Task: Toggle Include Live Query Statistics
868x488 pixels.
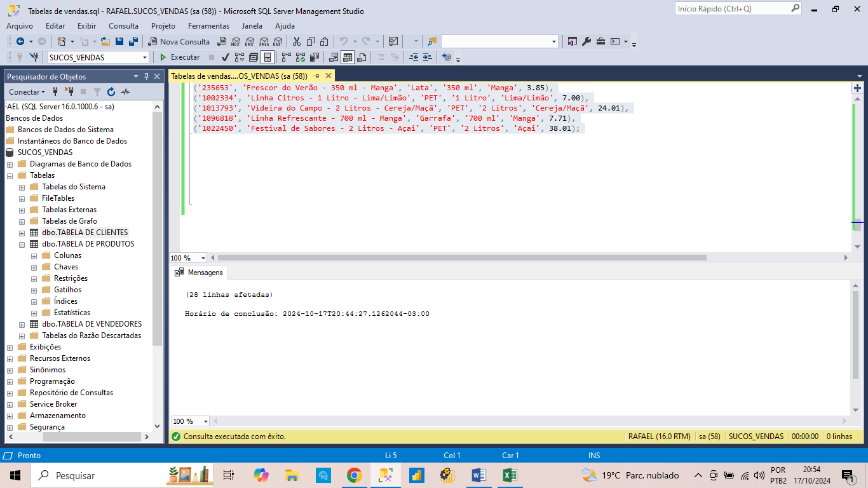Action: [x=300, y=57]
